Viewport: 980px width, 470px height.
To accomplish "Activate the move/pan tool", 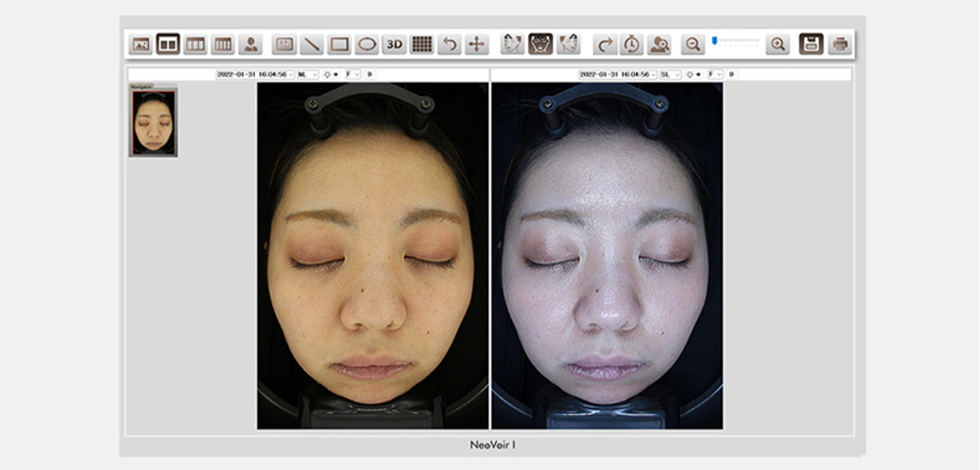I will 476,44.
